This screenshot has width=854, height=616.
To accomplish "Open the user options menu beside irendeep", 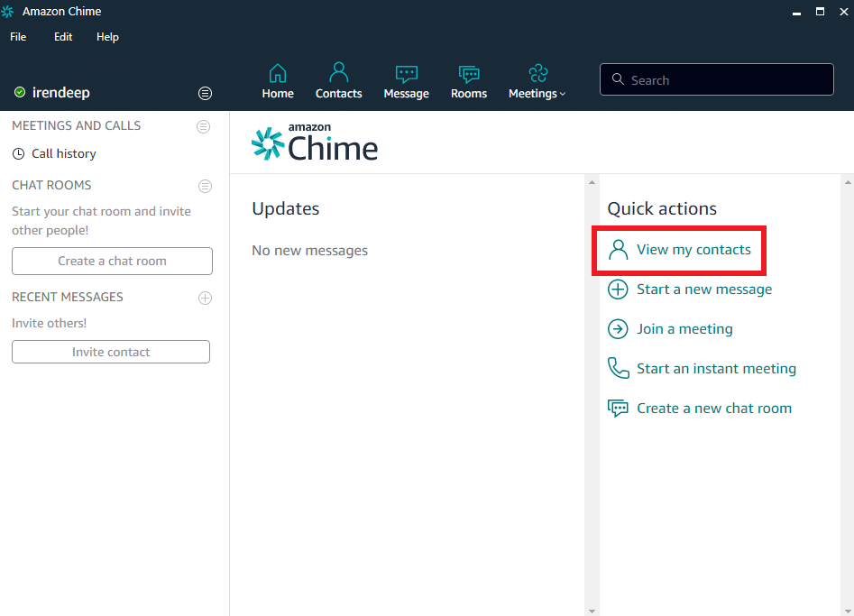I will (x=205, y=93).
